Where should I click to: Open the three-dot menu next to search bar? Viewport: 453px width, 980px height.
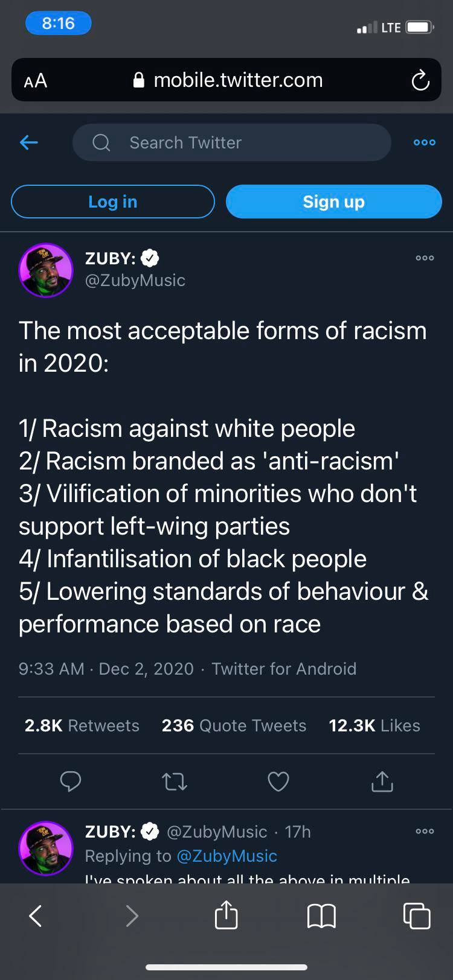point(424,142)
